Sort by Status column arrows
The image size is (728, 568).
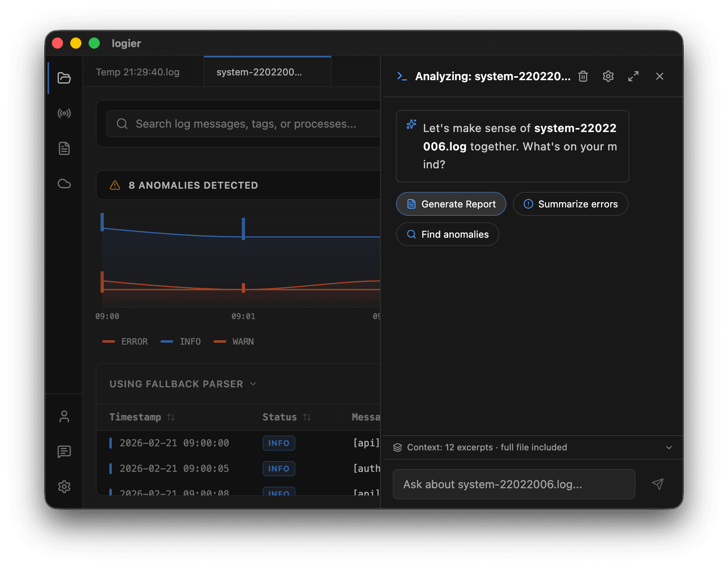(x=307, y=417)
